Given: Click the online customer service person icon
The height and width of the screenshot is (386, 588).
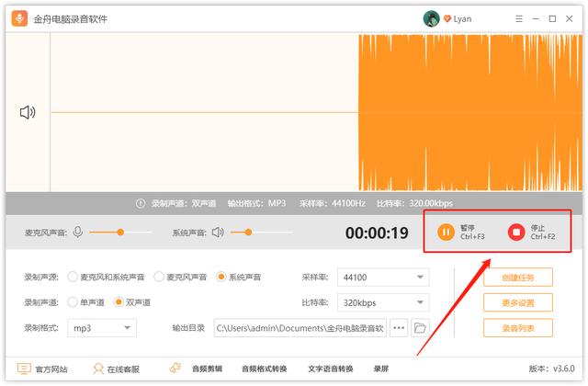Looking at the screenshot, I should click(x=98, y=369).
